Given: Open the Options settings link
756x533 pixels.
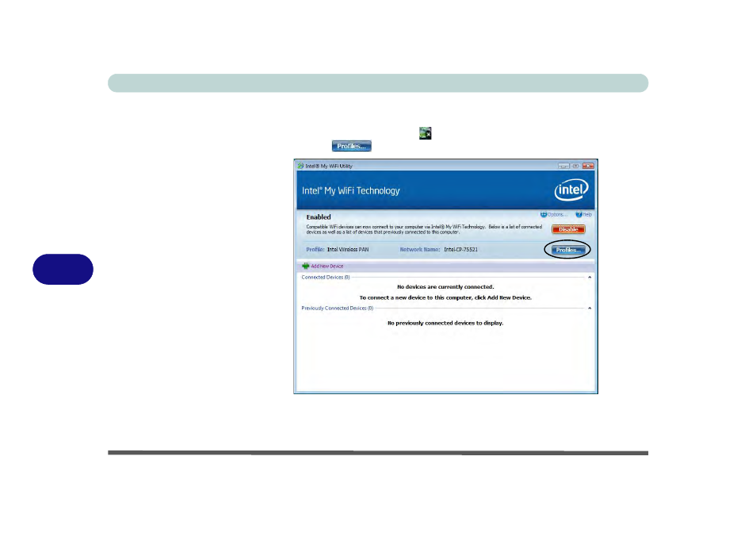Looking at the screenshot, I should (553, 215).
